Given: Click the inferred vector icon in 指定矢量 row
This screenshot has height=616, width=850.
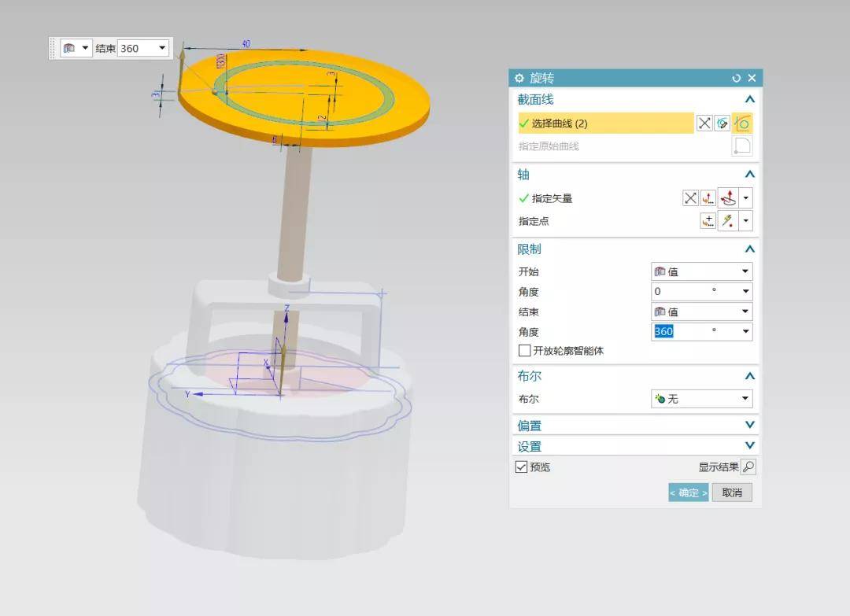Looking at the screenshot, I should 729,198.
